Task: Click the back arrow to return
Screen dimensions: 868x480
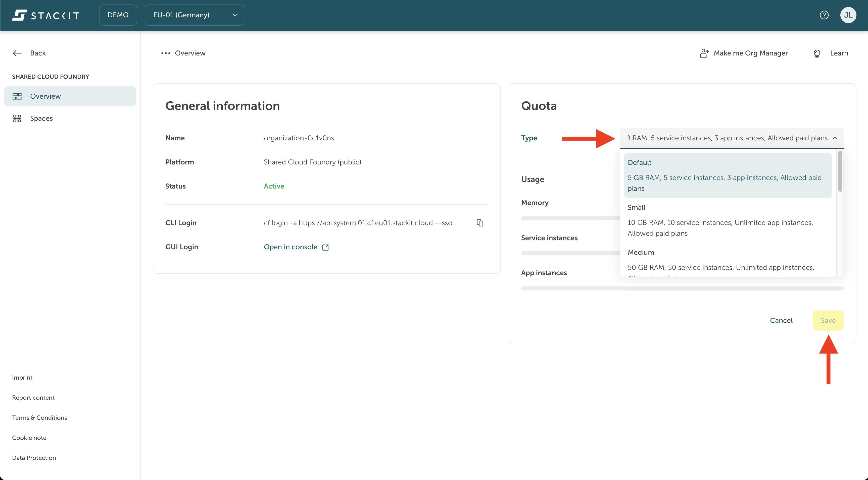Action: [x=17, y=53]
